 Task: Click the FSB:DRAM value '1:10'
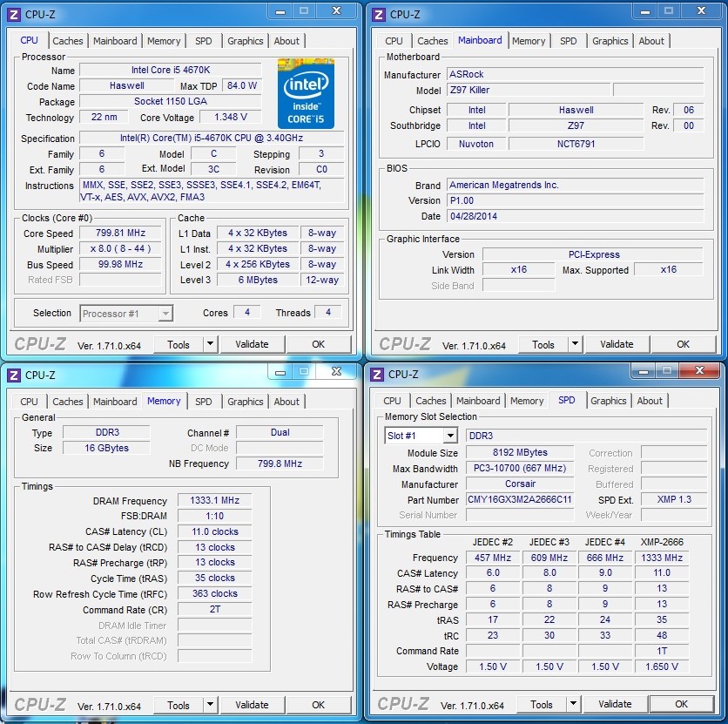point(214,516)
